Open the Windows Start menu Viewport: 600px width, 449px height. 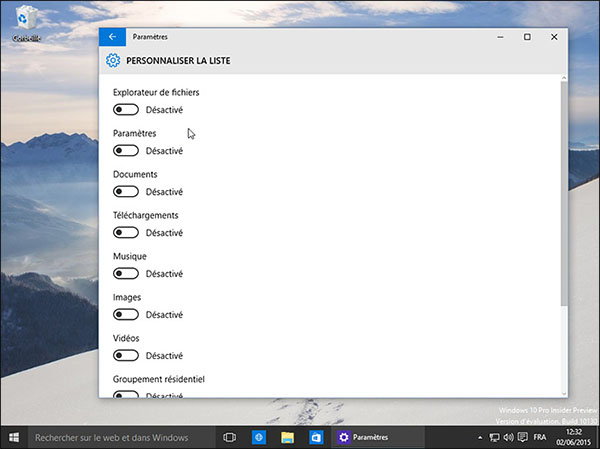coord(14,437)
